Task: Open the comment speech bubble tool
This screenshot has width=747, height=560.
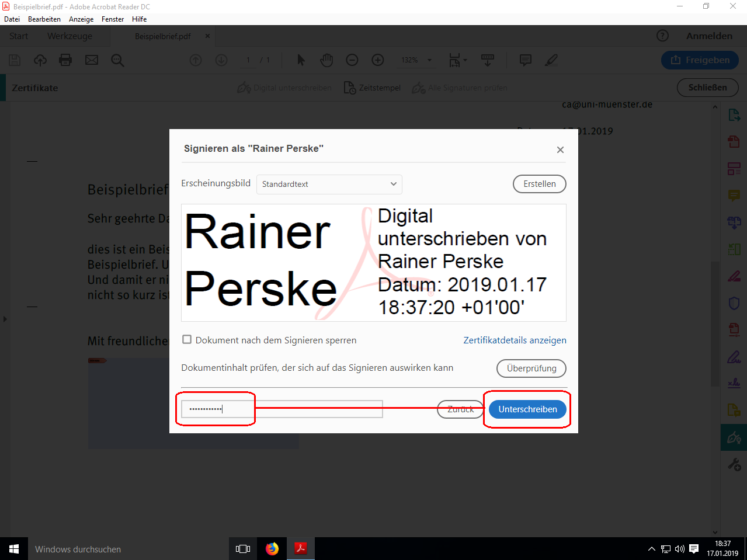Action: (x=526, y=60)
